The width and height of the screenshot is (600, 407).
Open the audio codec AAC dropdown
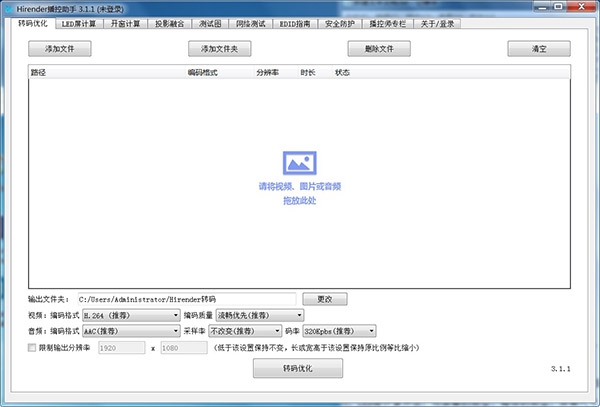pos(131,331)
